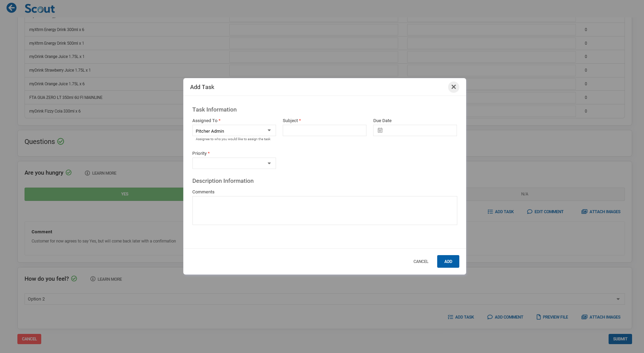Click inside the Comments text area
Viewport: 644px width, 353px height.
point(324,210)
